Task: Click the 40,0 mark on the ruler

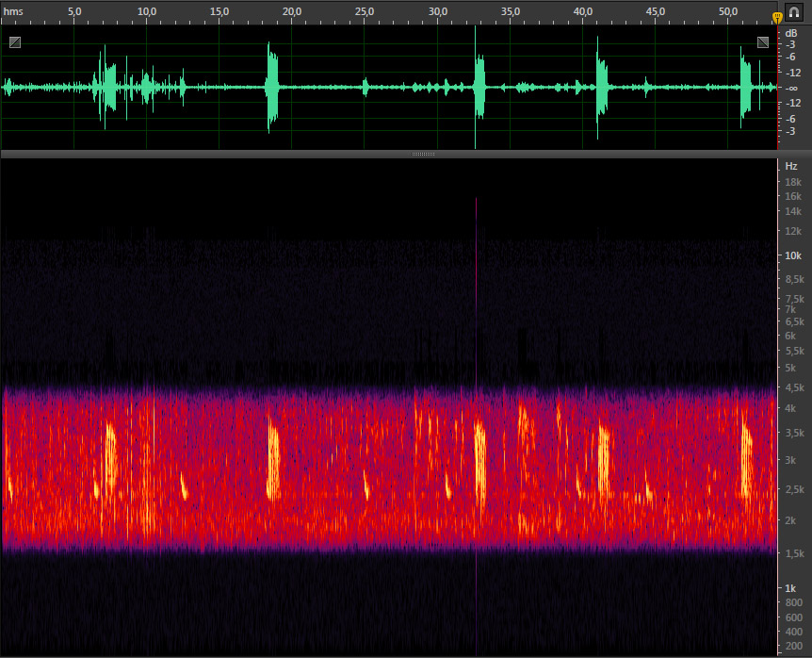Action: pos(582,11)
